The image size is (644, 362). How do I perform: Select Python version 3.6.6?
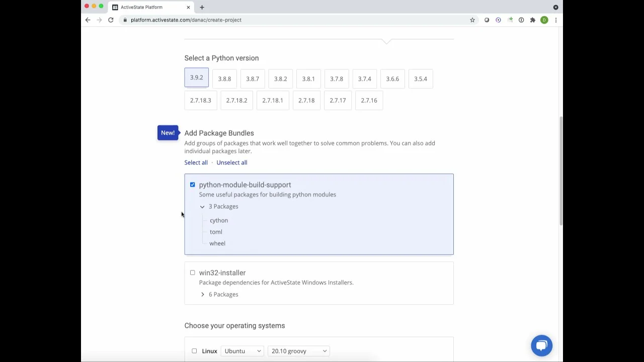click(392, 79)
